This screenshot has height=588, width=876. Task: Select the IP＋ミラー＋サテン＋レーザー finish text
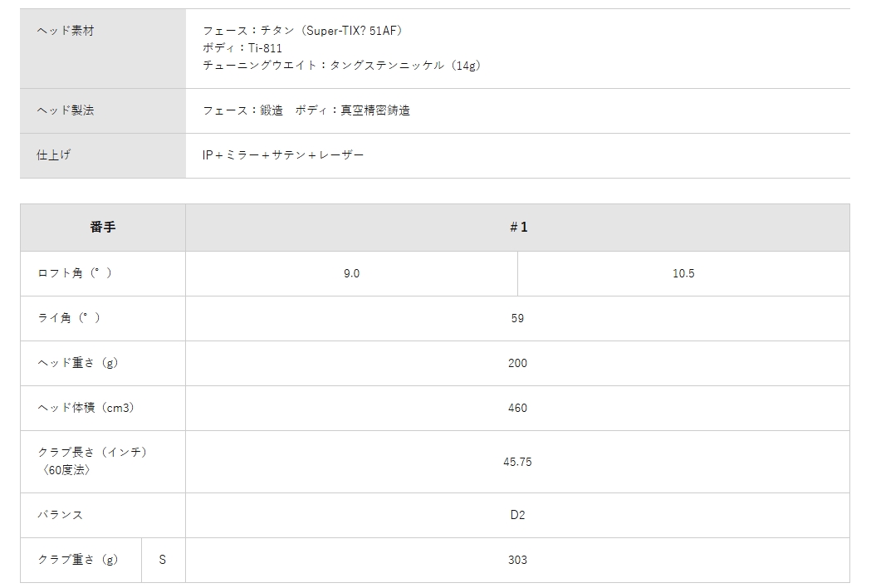(283, 155)
